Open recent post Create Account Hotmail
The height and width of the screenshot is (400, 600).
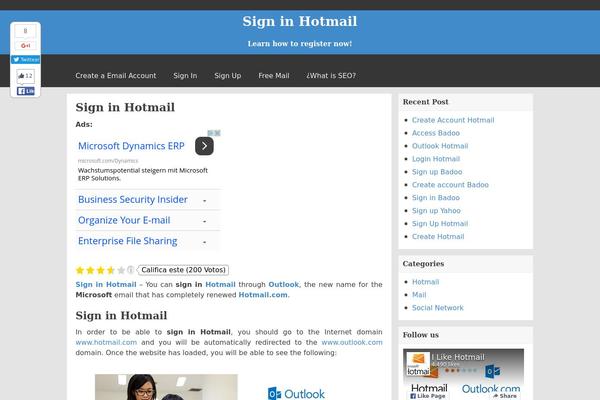tap(453, 120)
